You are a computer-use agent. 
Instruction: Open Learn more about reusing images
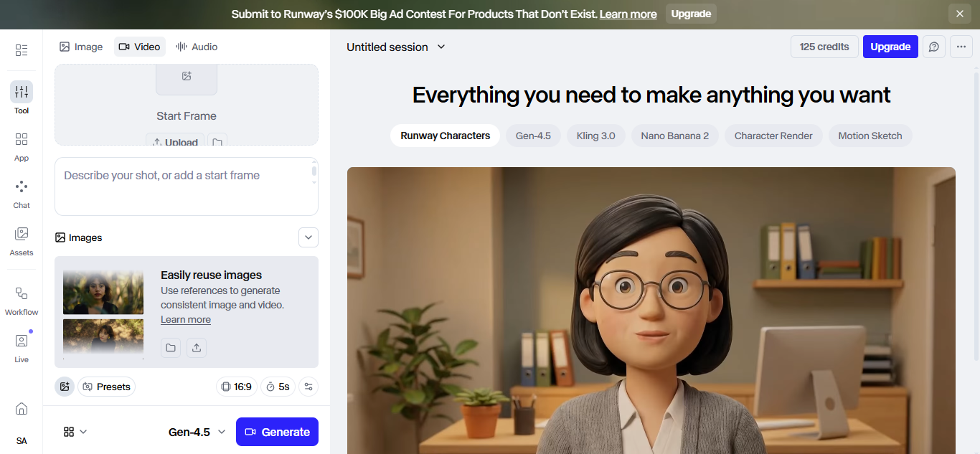186,320
